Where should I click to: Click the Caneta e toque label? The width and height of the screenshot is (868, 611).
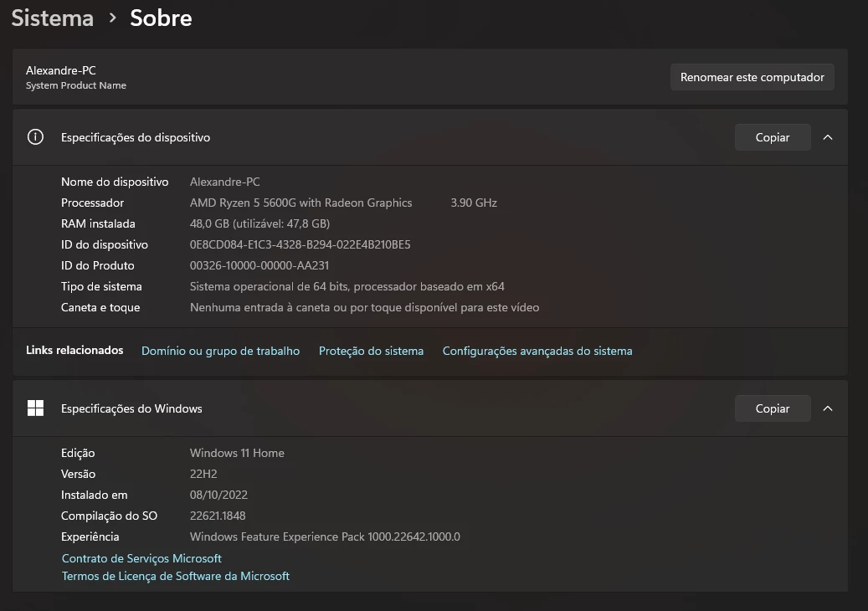[100, 308]
